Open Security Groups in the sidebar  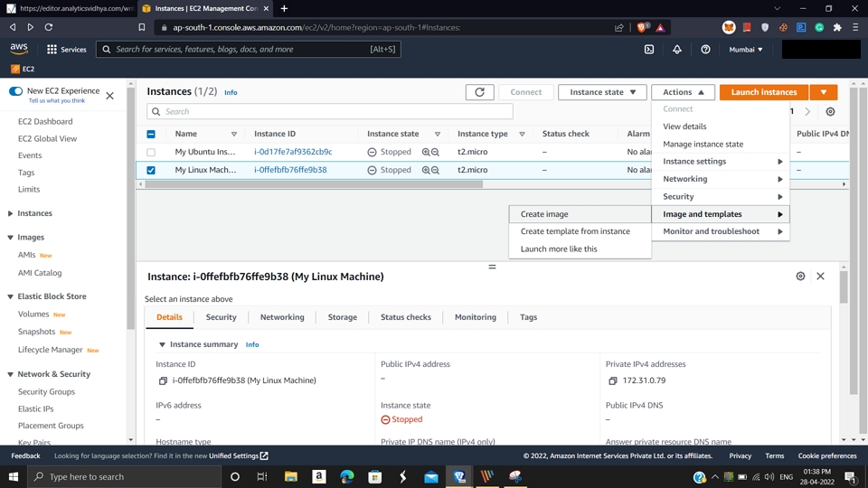46,391
